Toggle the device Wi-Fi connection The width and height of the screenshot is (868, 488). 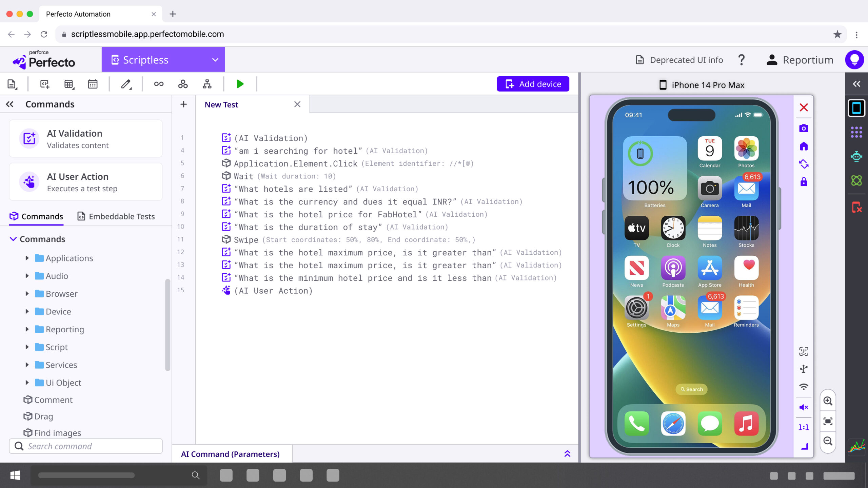pyautogui.click(x=804, y=386)
